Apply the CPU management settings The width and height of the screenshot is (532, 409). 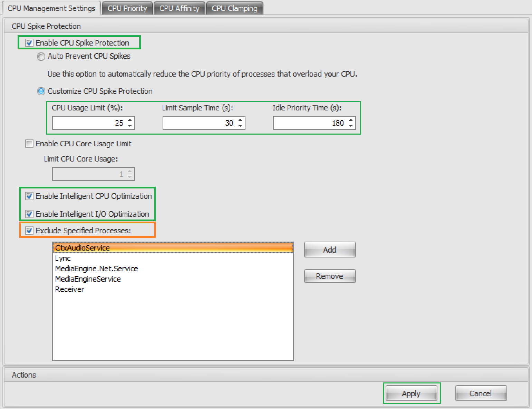coord(411,393)
